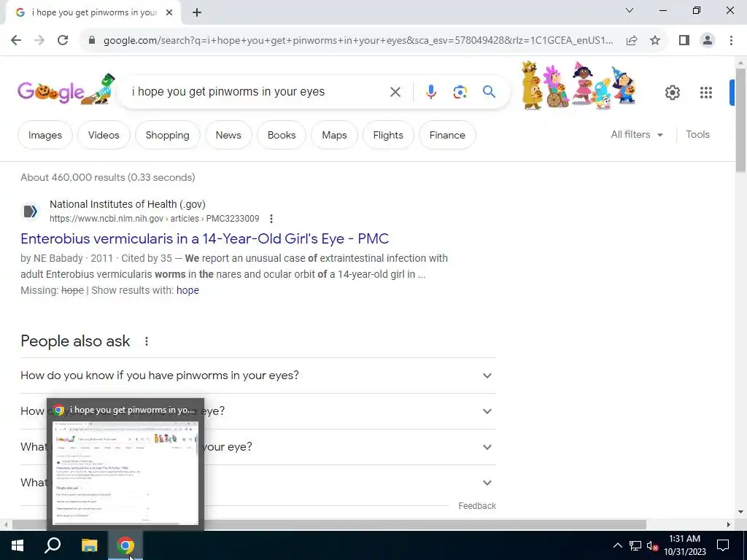Screen dimensions: 747x560
Task: Switch to Flights results
Action: (388, 135)
